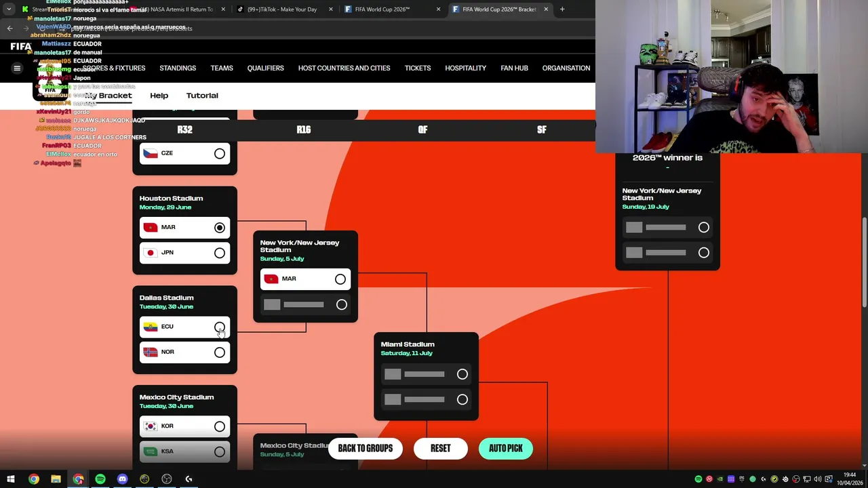This screenshot has height=488, width=868.
Task: Click the Ecuador flag icon
Action: 150,327
